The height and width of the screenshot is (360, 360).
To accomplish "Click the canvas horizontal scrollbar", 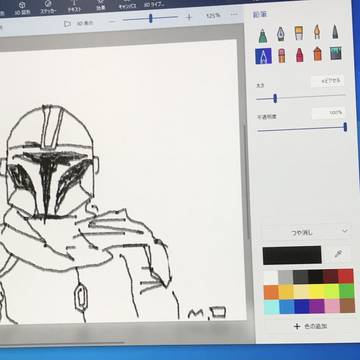I will pyautogui.click(x=63, y=342).
